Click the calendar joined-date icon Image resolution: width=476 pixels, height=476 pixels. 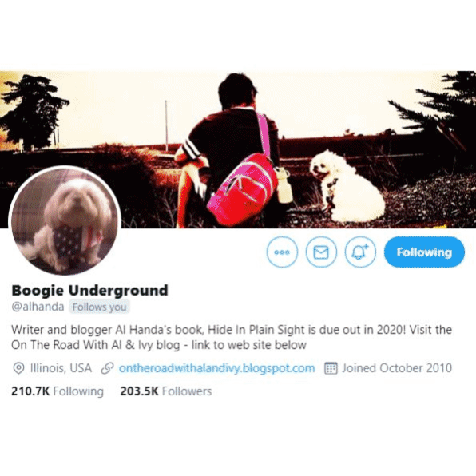coord(331,368)
